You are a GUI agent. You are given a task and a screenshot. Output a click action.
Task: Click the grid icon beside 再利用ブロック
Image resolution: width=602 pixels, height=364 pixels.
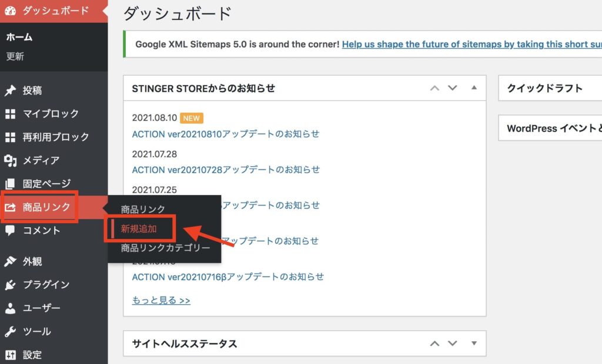[11, 137]
